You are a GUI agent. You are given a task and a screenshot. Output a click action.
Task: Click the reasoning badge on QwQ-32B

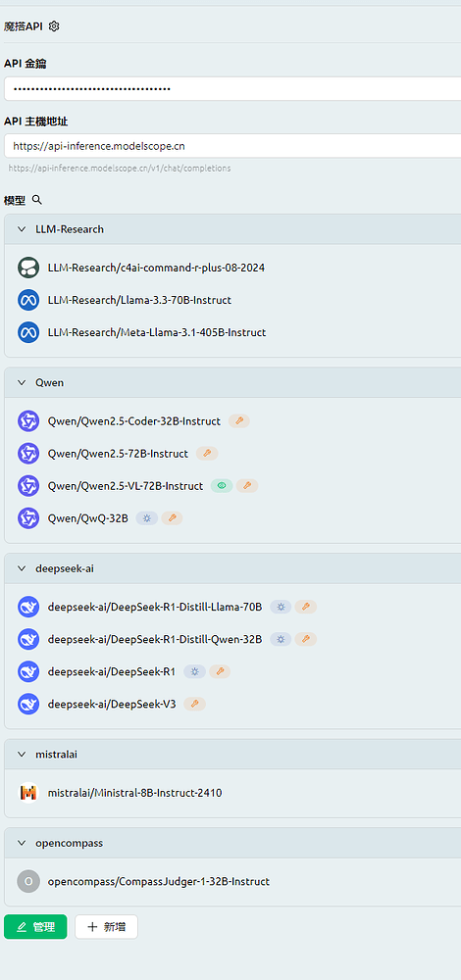[x=147, y=518]
